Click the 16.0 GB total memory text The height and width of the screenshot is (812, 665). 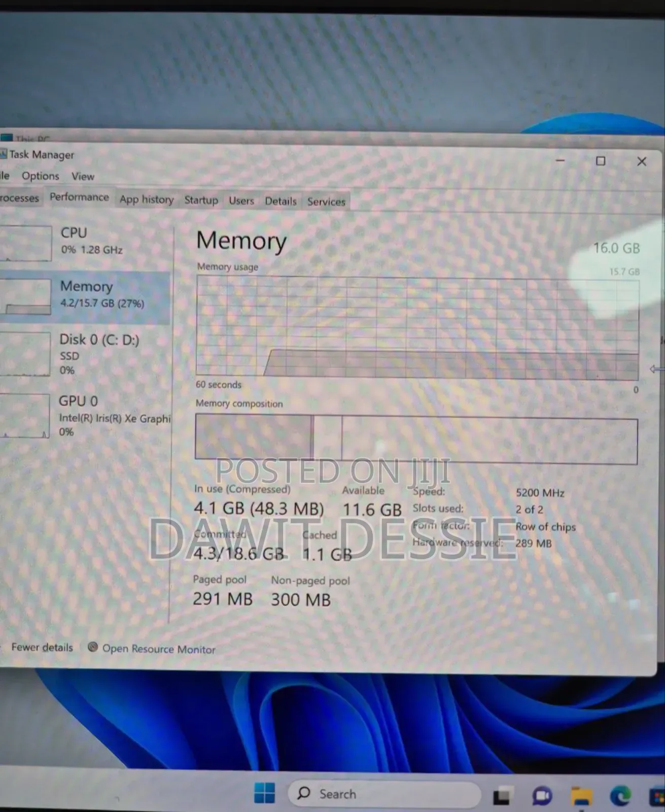(616, 248)
